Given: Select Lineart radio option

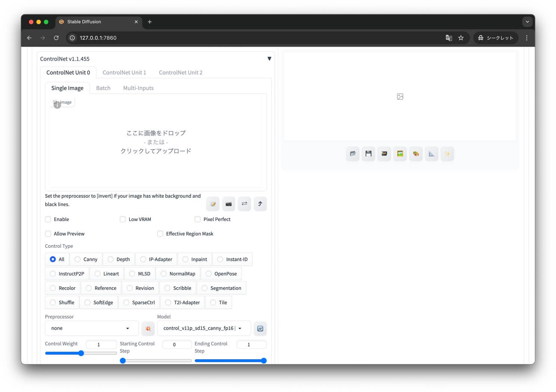Looking at the screenshot, I should click(x=106, y=274).
